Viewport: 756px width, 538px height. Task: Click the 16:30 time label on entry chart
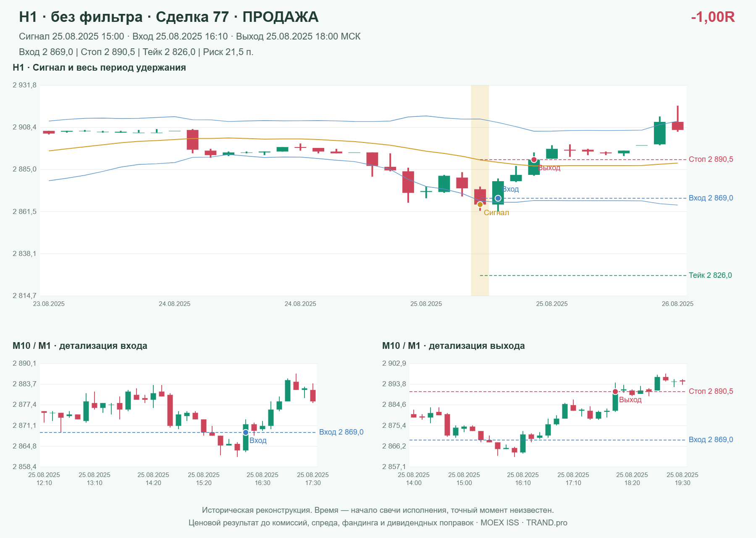(x=262, y=483)
